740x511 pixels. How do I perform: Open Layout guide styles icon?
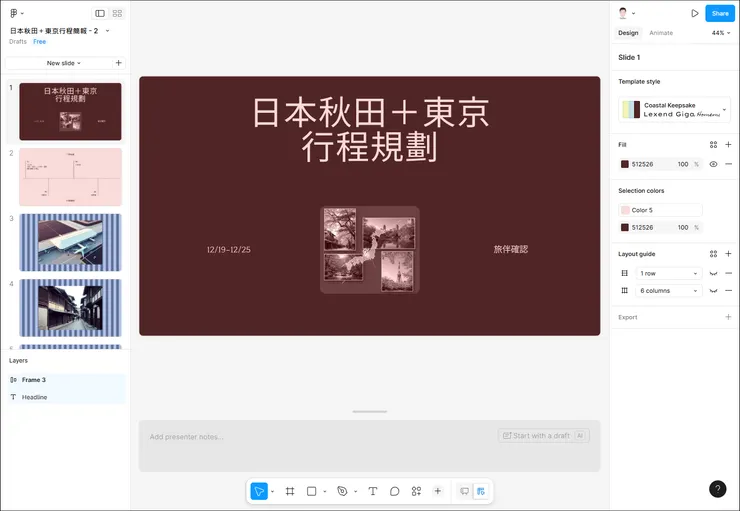coord(713,254)
